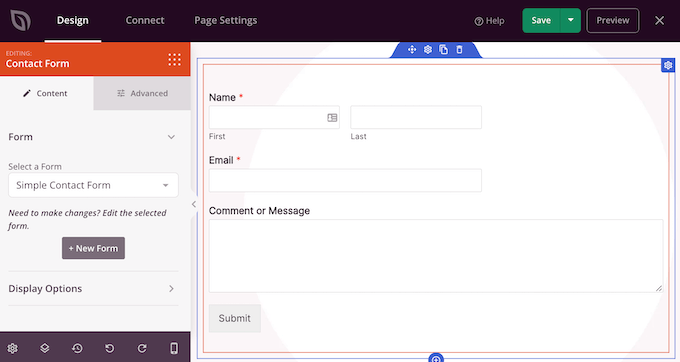This screenshot has width=680, height=362.
Task: Click the redo icon
Action: coord(142,348)
